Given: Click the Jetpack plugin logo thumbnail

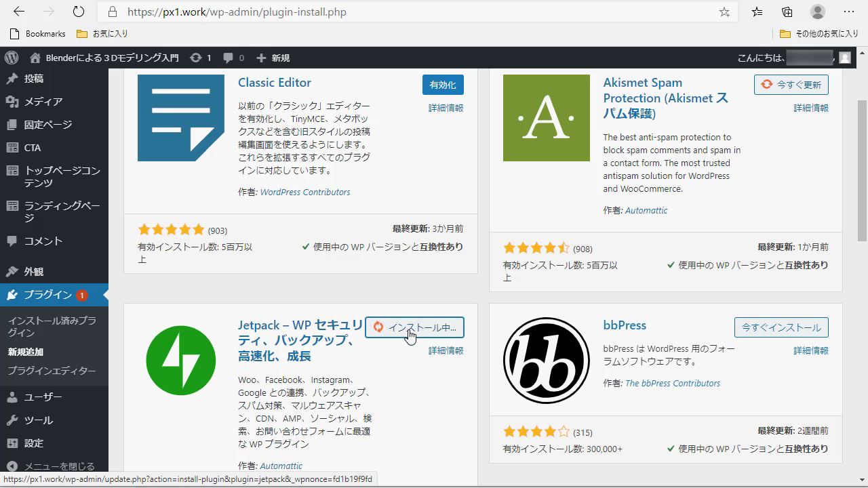Looking at the screenshot, I should point(180,360).
